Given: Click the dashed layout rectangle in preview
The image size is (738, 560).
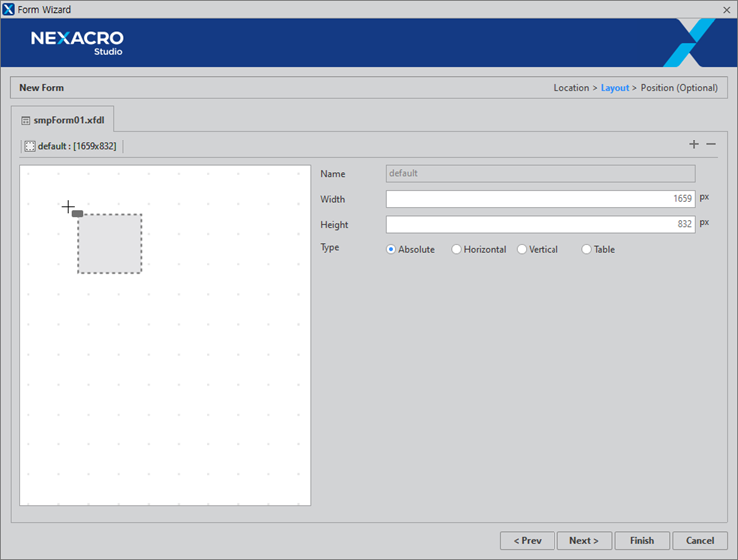Looking at the screenshot, I should [109, 244].
